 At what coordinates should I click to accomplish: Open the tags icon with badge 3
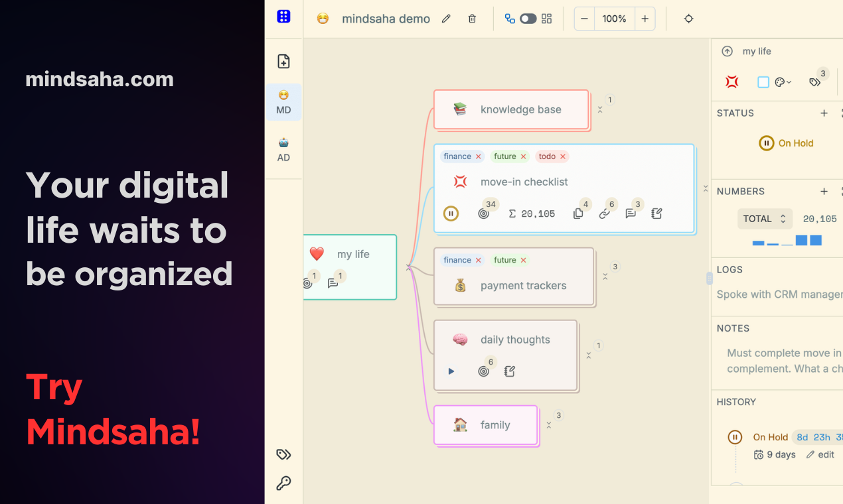pos(815,82)
